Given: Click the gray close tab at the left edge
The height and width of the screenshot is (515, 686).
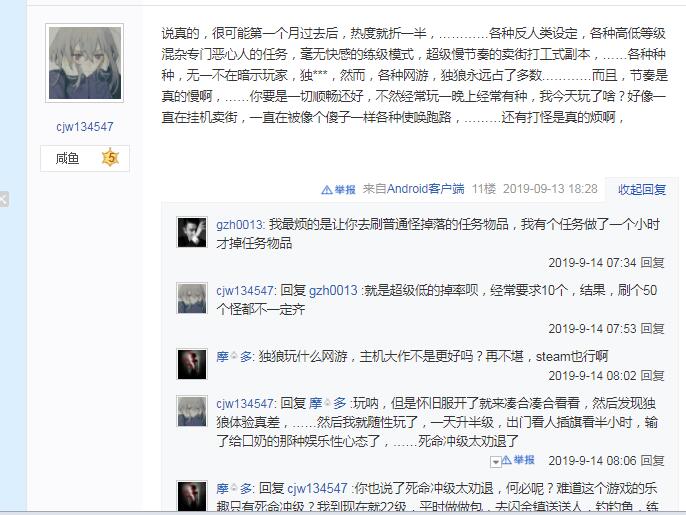Looking at the screenshot, I should click(4, 200).
